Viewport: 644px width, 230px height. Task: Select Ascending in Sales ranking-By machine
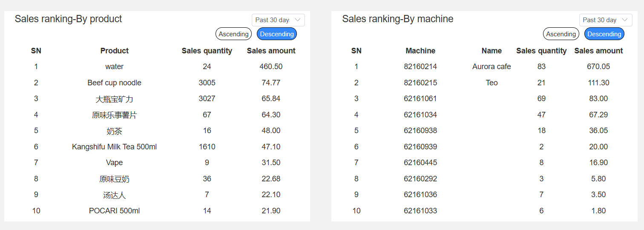coord(561,34)
